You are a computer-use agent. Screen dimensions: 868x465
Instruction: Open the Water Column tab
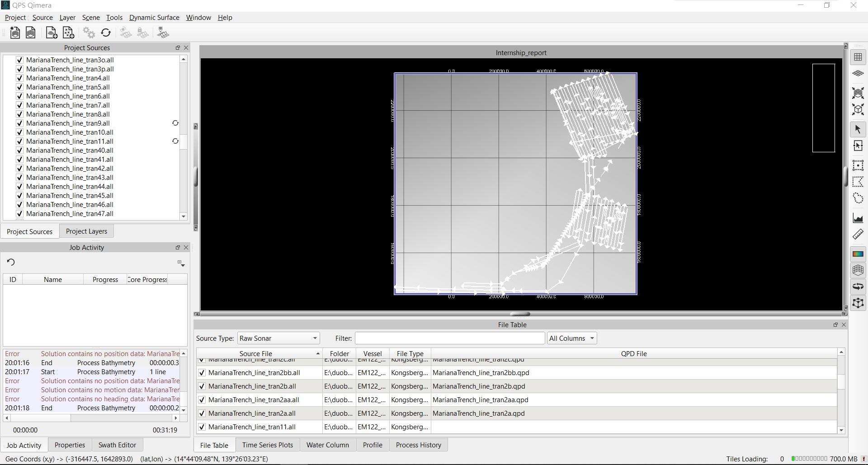(x=328, y=445)
